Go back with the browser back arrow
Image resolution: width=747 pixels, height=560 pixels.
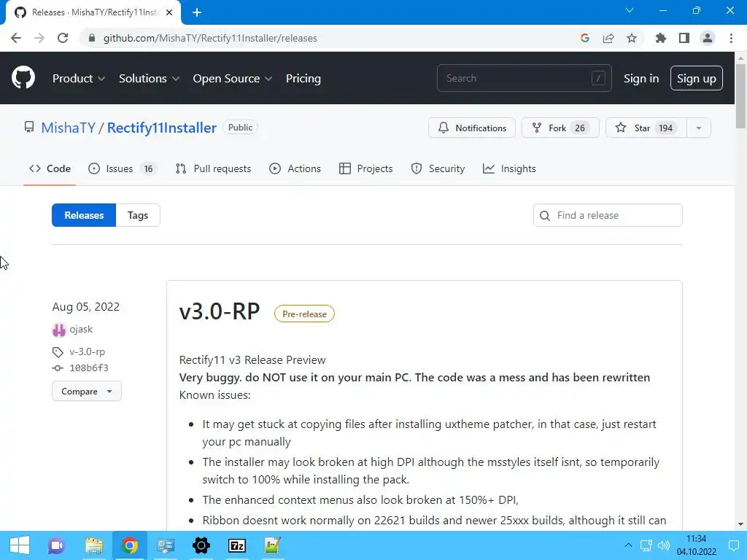tap(16, 38)
